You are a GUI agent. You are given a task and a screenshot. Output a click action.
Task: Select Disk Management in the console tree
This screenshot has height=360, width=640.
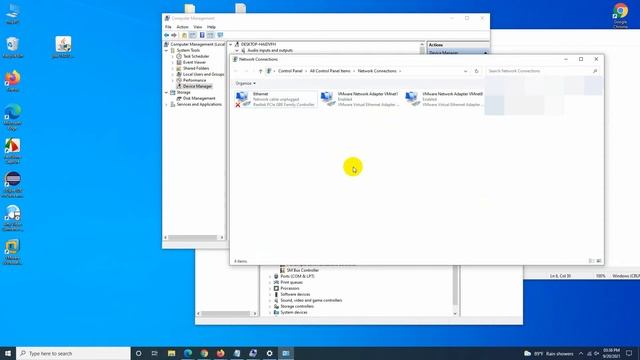tap(199, 98)
